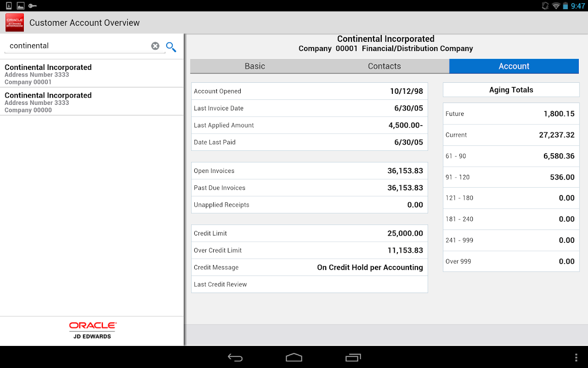The image size is (588, 368).
Task: Select the Account tab
Action: click(514, 66)
